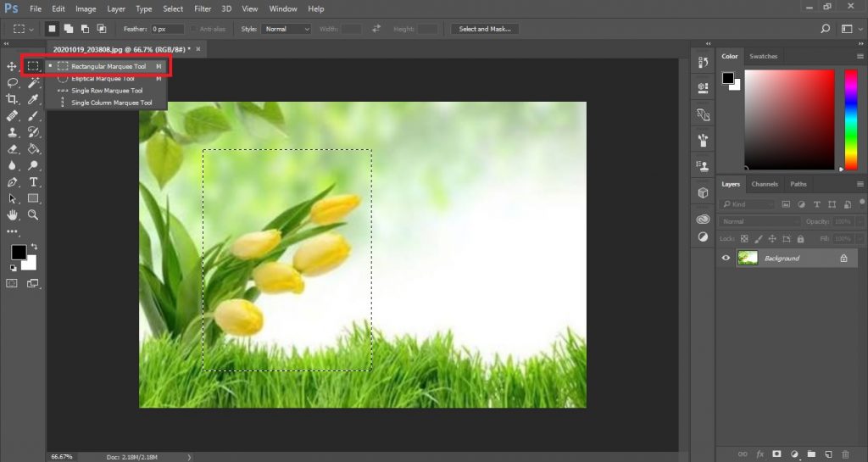Select the Magic Wand tool

(x=33, y=83)
